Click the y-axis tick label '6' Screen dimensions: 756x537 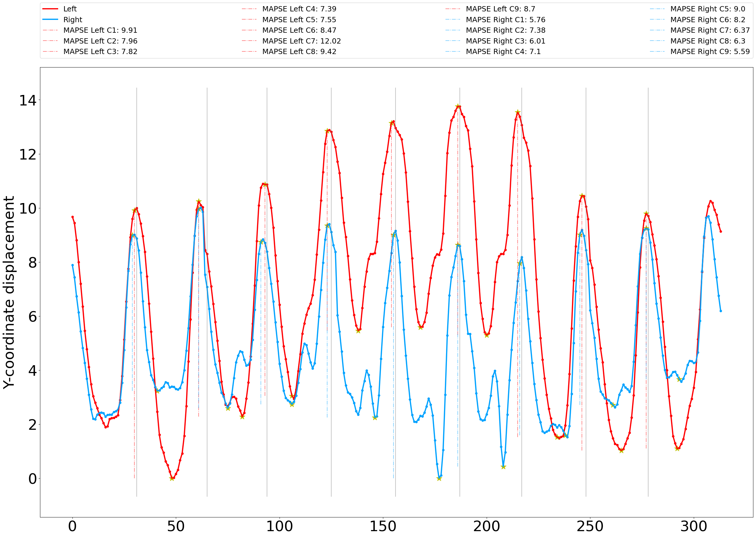pos(32,316)
